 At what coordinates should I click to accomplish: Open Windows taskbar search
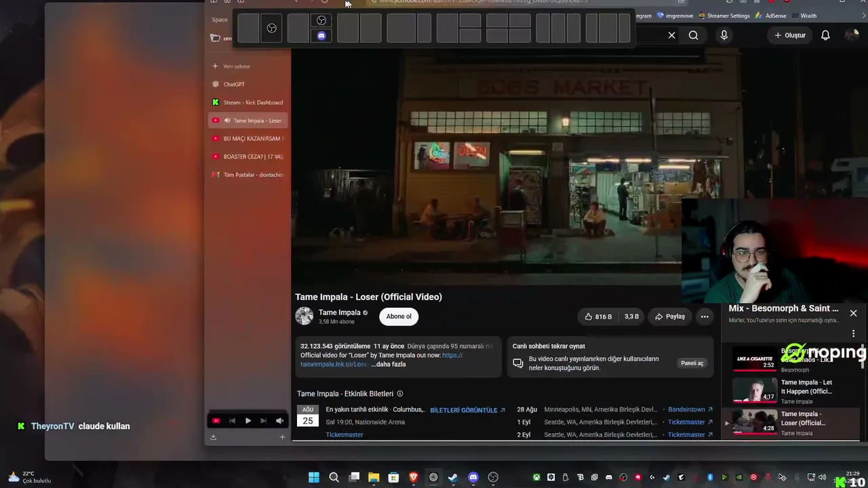tap(334, 477)
